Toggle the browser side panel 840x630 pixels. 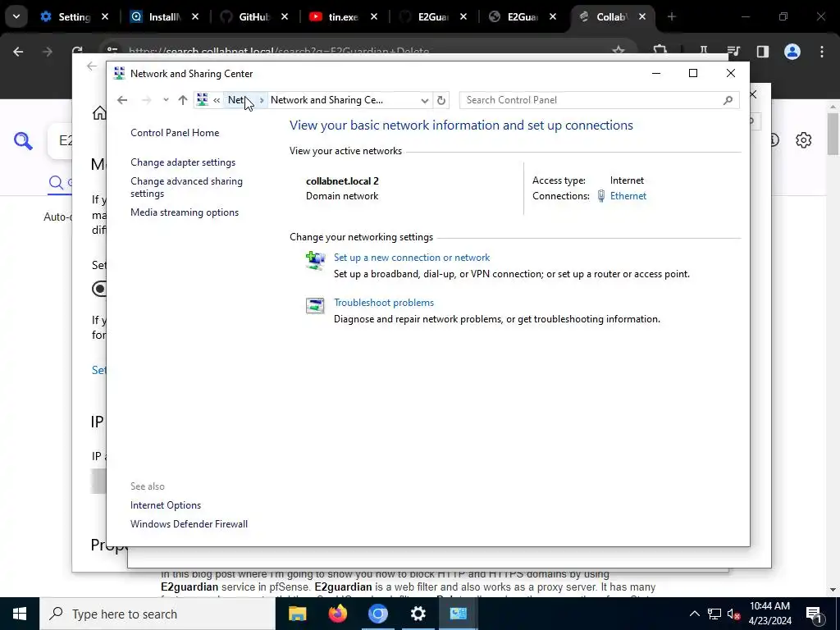click(x=762, y=52)
